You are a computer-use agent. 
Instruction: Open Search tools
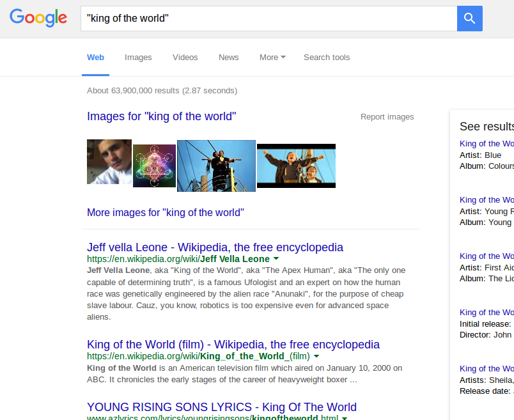[x=327, y=58]
